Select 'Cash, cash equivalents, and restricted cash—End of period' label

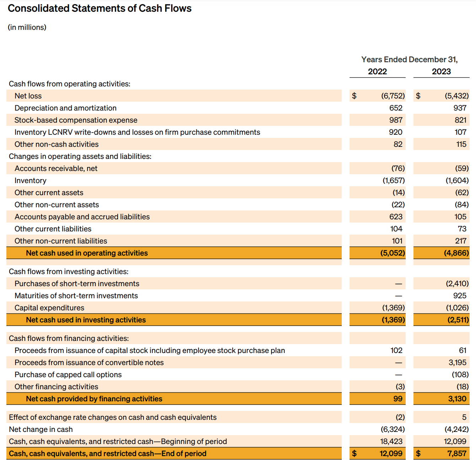(x=108, y=454)
